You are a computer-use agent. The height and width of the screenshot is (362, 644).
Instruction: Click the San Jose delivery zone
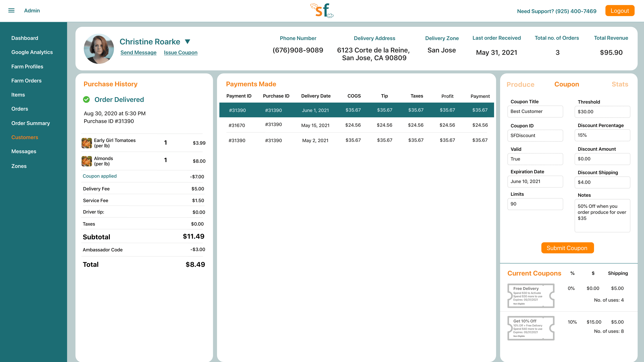(442, 50)
